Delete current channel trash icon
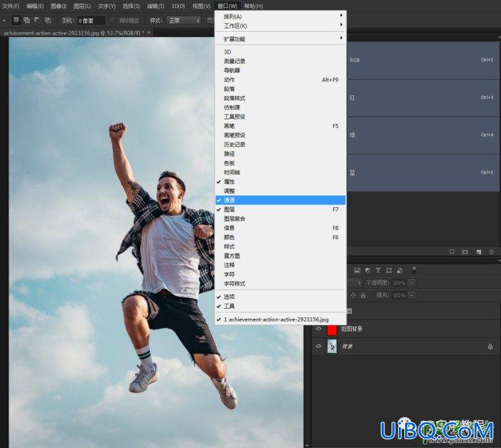The image size is (501, 448). point(492,252)
